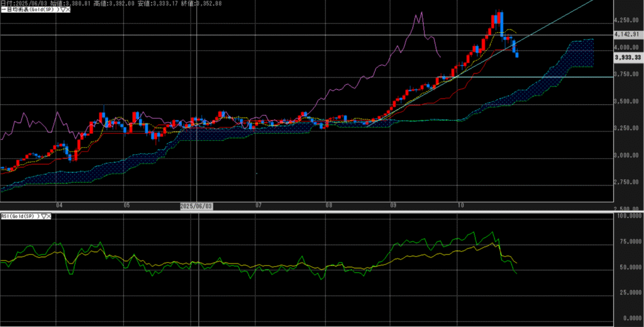Click the 10 month label on time axis
Screen dimensions: 644x327
pyautogui.click(x=460, y=206)
